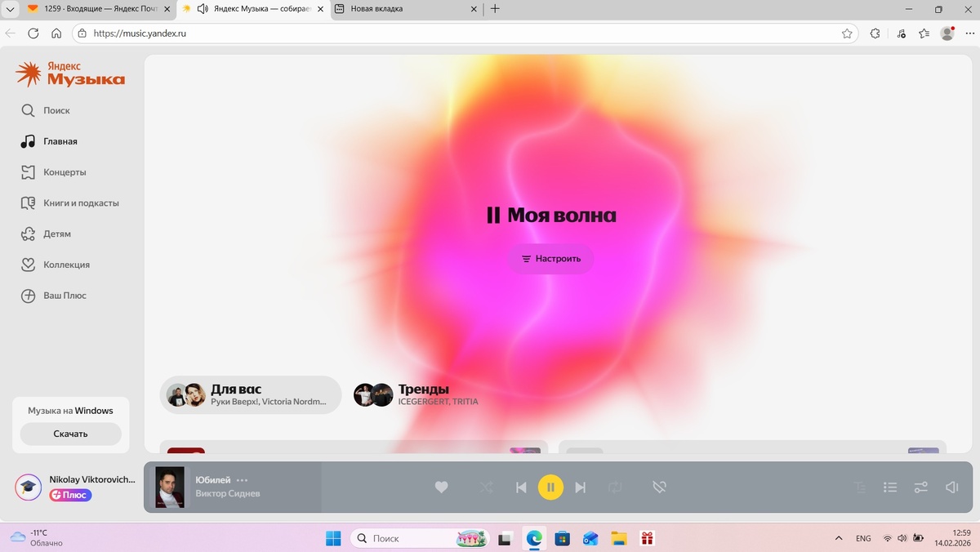Open the Windows Start menu
This screenshot has height=552, width=980.
[x=333, y=538]
